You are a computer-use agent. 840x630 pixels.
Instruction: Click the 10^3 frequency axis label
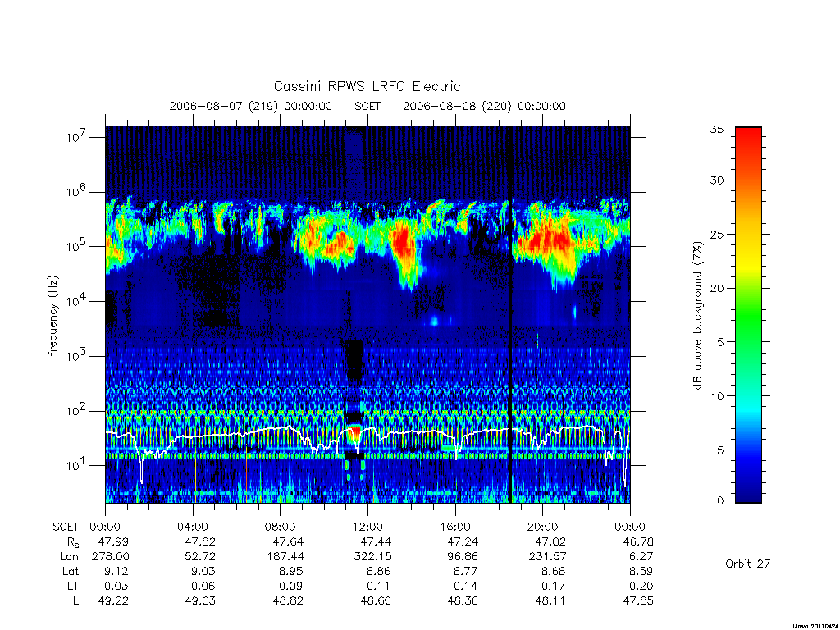[76, 354]
